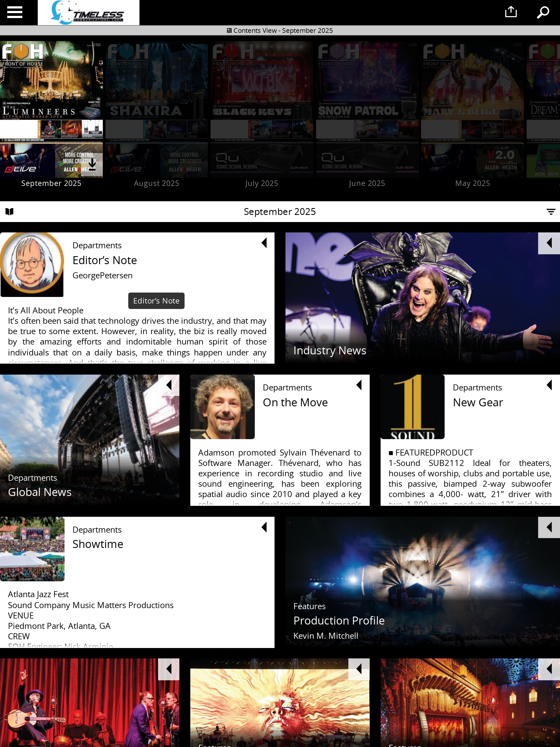Click the "Piedmont Park, Atlanta, GA" line

tap(59, 626)
